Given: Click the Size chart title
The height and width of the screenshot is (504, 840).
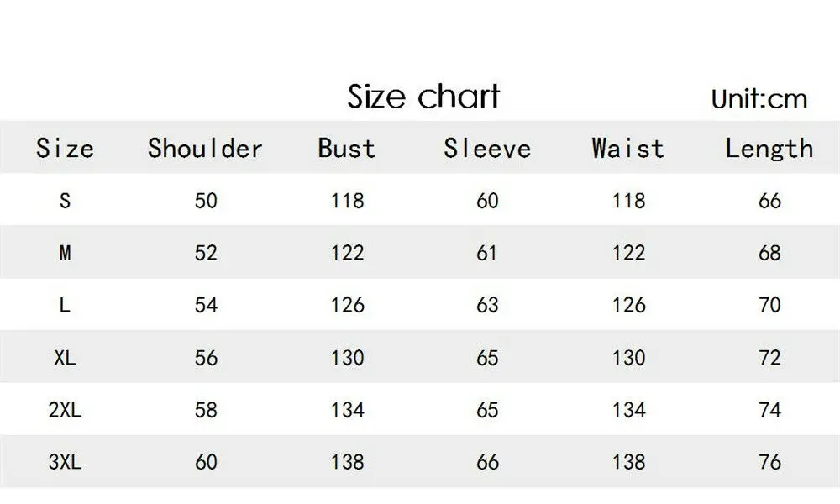Looking at the screenshot, I should (x=423, y=97).
